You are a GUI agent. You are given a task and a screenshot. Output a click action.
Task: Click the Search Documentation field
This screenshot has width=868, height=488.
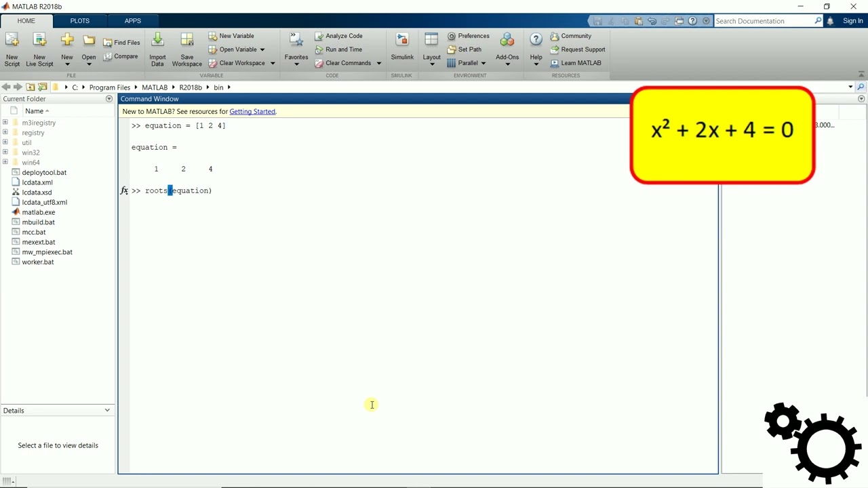click(765, 21)
